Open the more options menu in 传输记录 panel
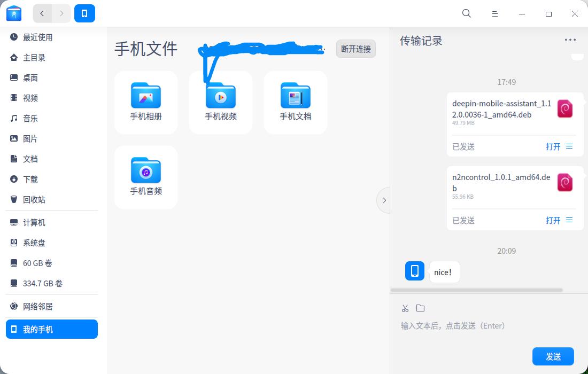588x374 pixels. pyautogui.click(x=570, y=40)
